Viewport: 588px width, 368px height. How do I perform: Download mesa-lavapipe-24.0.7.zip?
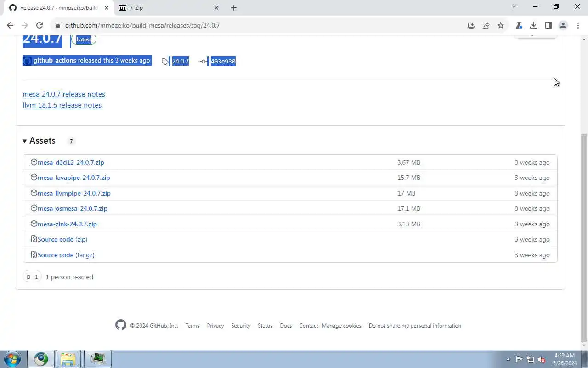tap(73, 178)
